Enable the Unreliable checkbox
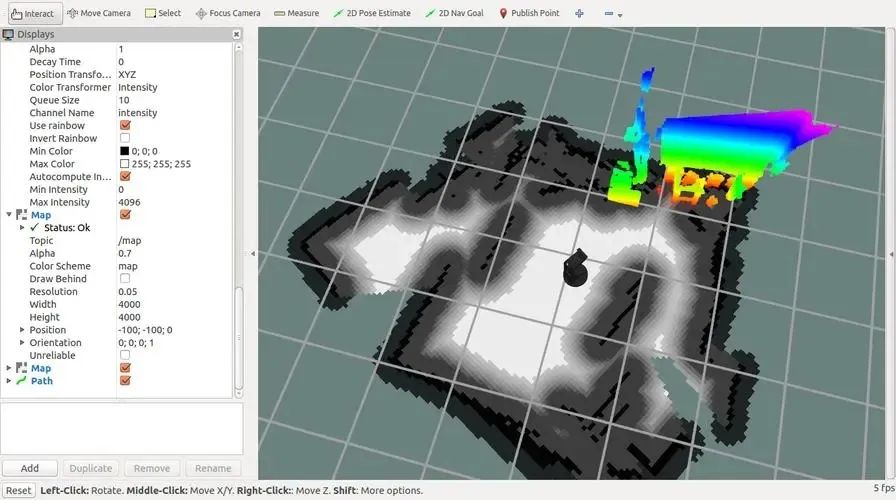Viewport: 896px width, 500px height. (125, 355)
